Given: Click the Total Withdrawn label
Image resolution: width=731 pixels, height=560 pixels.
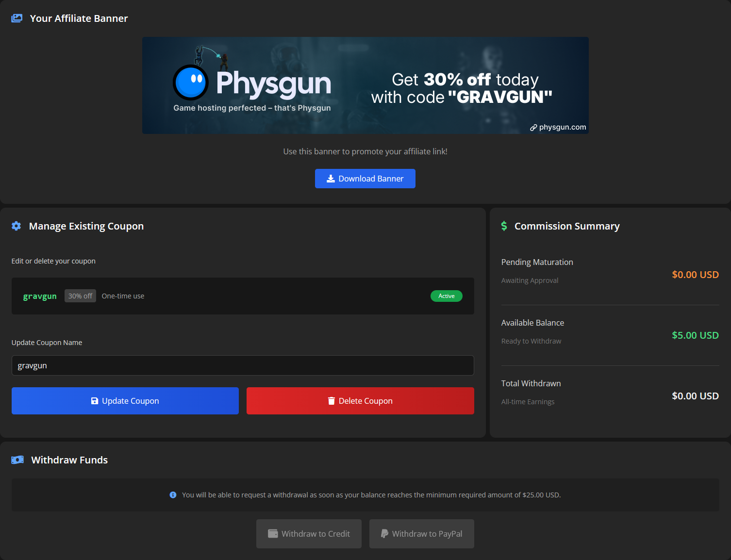Looking at the screenshot, I should 531,383.
